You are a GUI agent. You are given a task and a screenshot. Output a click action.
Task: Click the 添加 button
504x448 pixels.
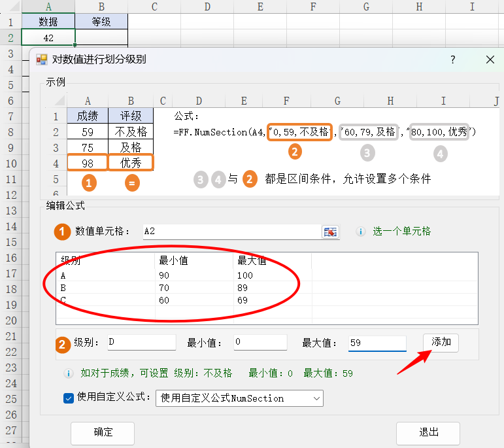click(x=441, y=342)
